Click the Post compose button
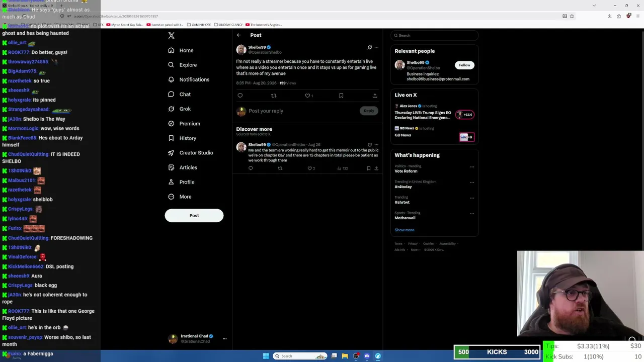 point(194,216)
